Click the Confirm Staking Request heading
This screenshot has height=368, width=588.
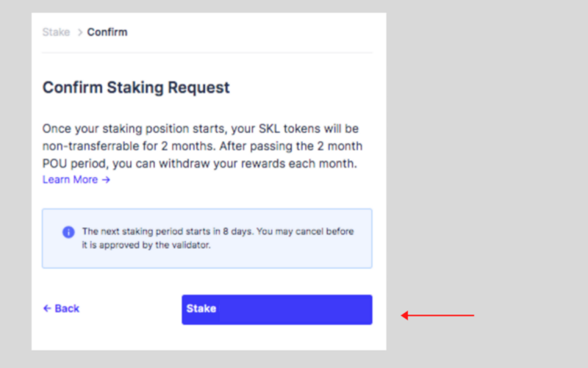click(136, 87)
